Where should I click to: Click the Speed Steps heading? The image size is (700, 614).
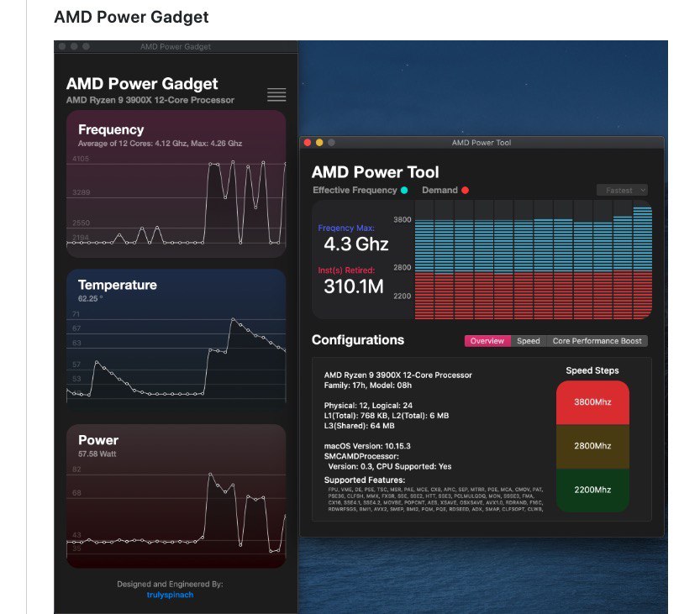point(592,370)
